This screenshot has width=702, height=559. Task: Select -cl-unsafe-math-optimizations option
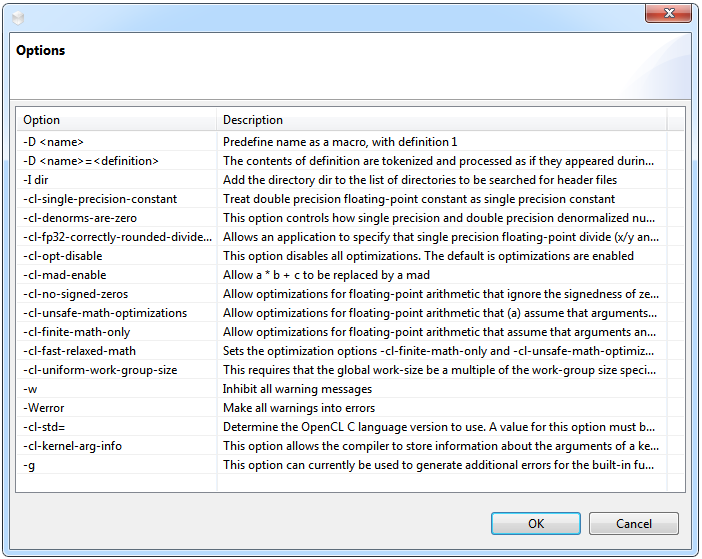tap(105, 313)
